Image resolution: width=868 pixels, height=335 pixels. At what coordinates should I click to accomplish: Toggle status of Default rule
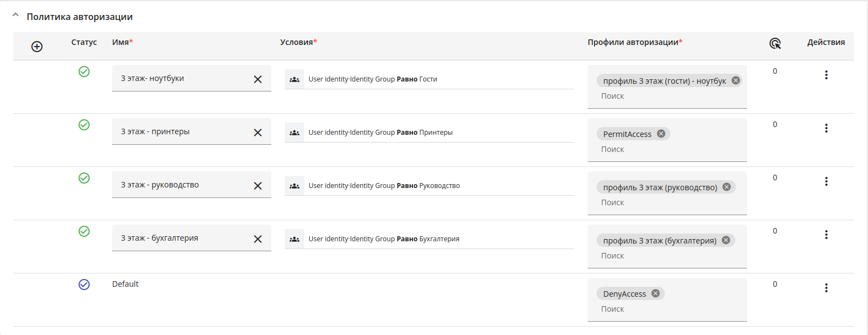(x=84, y=285)
